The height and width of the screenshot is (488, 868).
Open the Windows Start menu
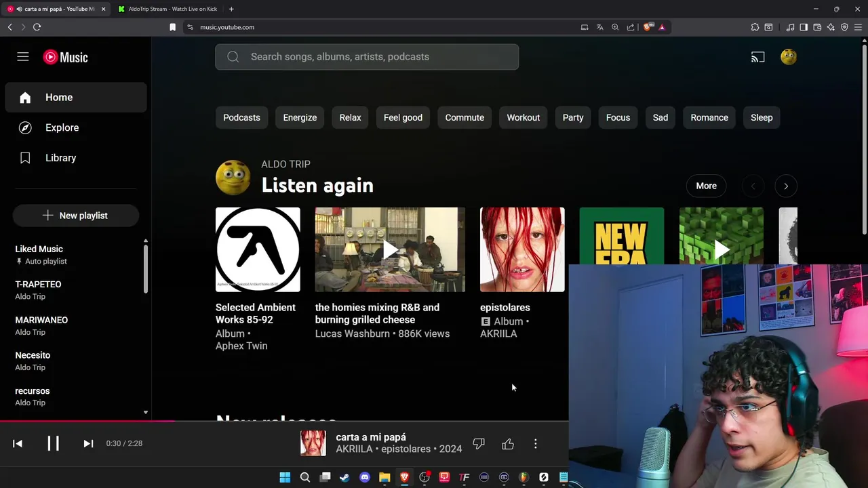pyautogui.click(x=285, y=477)
